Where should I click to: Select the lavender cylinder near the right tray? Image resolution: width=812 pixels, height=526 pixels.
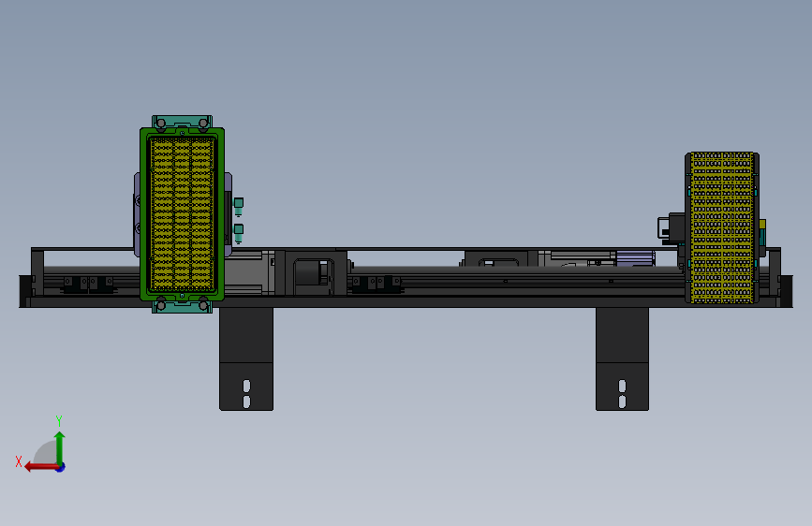point(635,258)
